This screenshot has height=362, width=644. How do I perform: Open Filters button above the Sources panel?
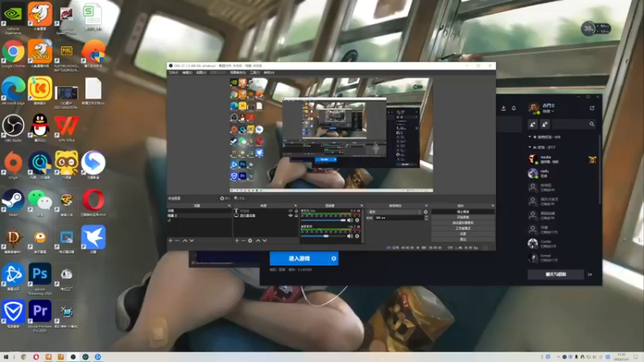point(239,198)
